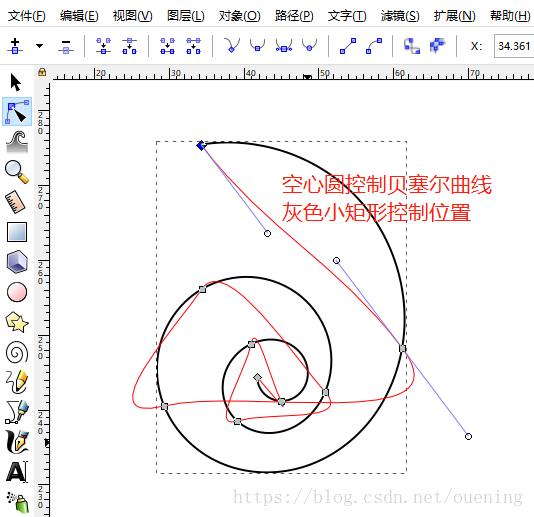
Task: Click break path at selected nodes icon
Action: point(129,46)
